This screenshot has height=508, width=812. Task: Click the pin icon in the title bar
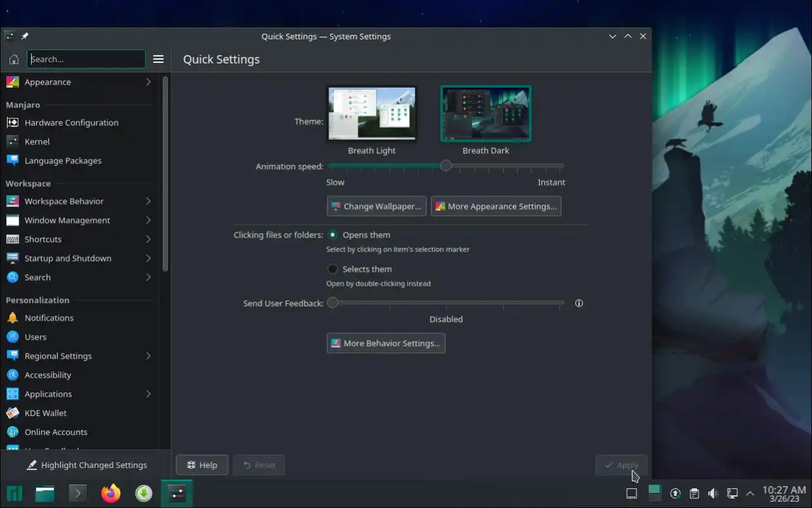pos(25,36)
